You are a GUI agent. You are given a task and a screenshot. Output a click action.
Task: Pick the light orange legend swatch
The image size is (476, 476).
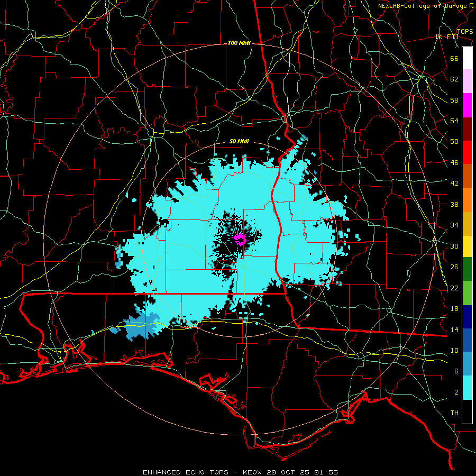467,200
